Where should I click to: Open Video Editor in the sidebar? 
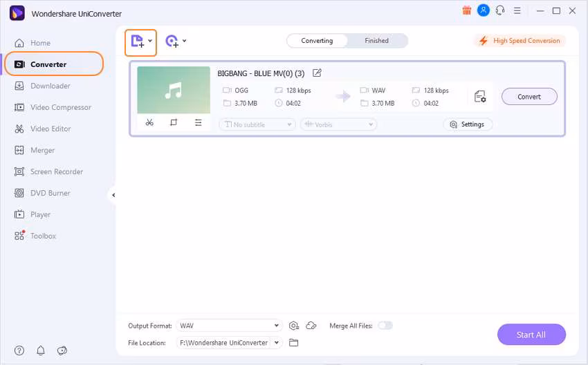pos(50,129)
